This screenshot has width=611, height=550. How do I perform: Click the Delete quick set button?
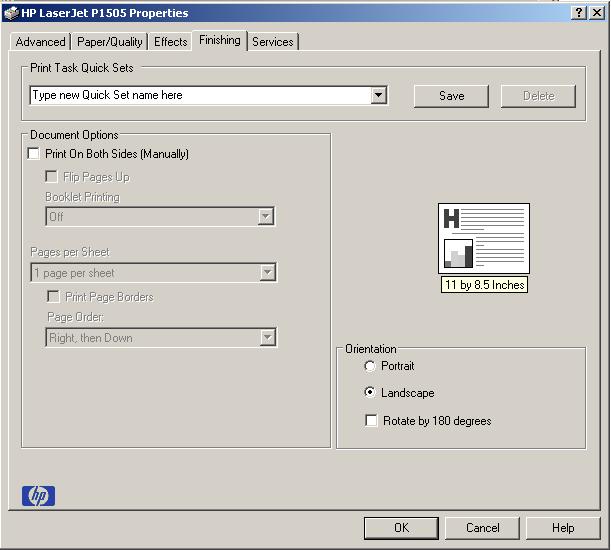coord(539,96)
